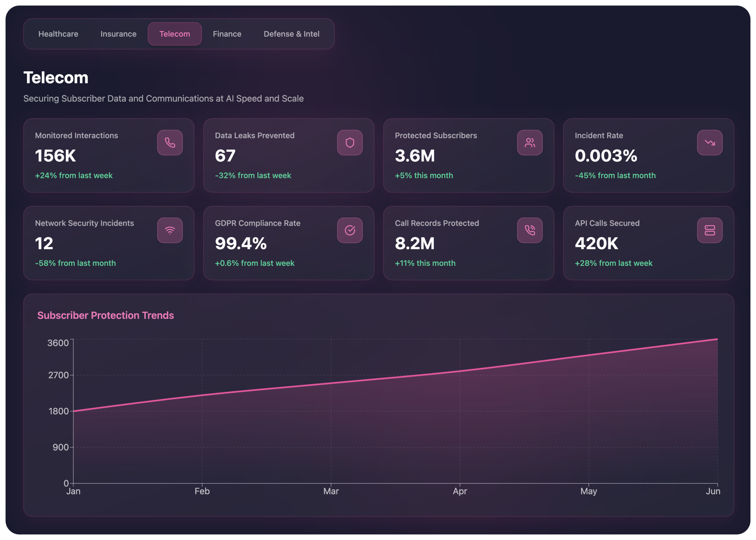This screenshot has width=756, height=540.
Task: Click the 3600 y-axis label
Action: [58, 343]
